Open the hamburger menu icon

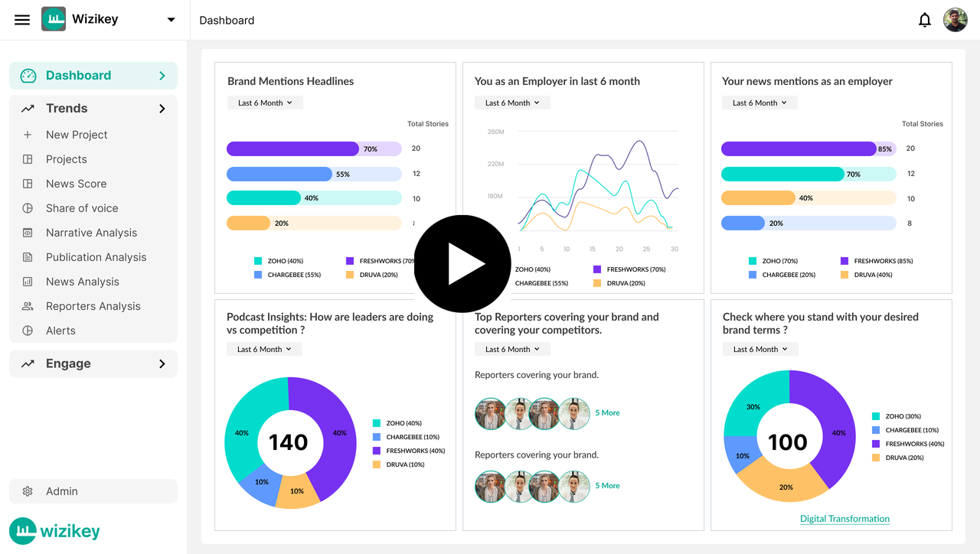pos(22,20)
